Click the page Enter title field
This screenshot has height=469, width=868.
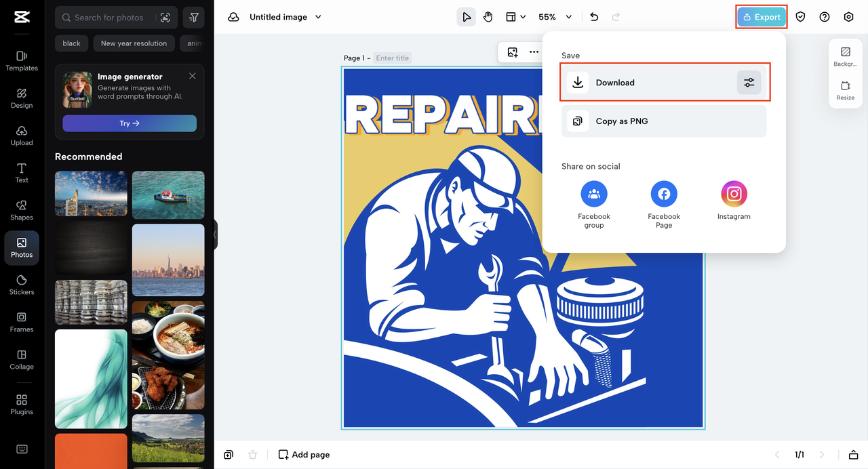coord(393,58)
